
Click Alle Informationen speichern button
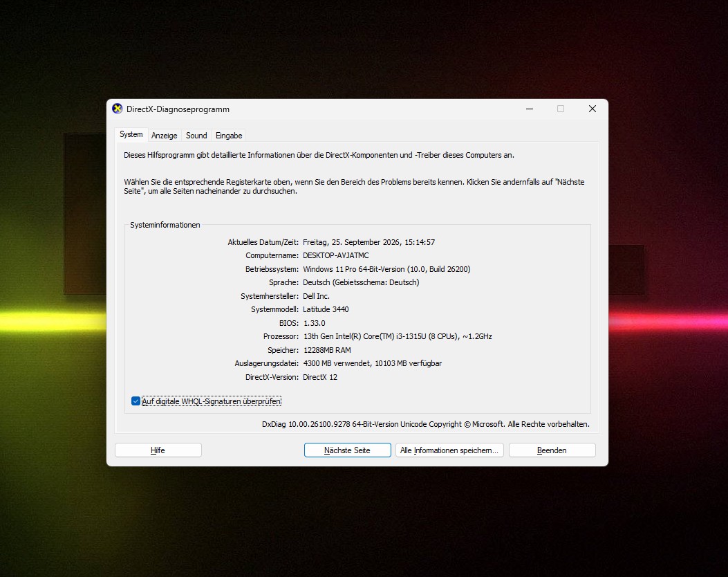449,450
